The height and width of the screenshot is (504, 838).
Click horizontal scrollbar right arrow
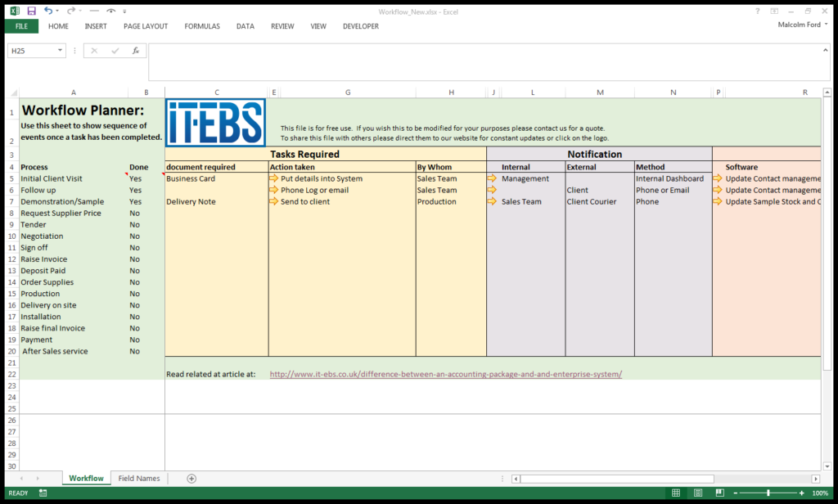tap(816, 479)
